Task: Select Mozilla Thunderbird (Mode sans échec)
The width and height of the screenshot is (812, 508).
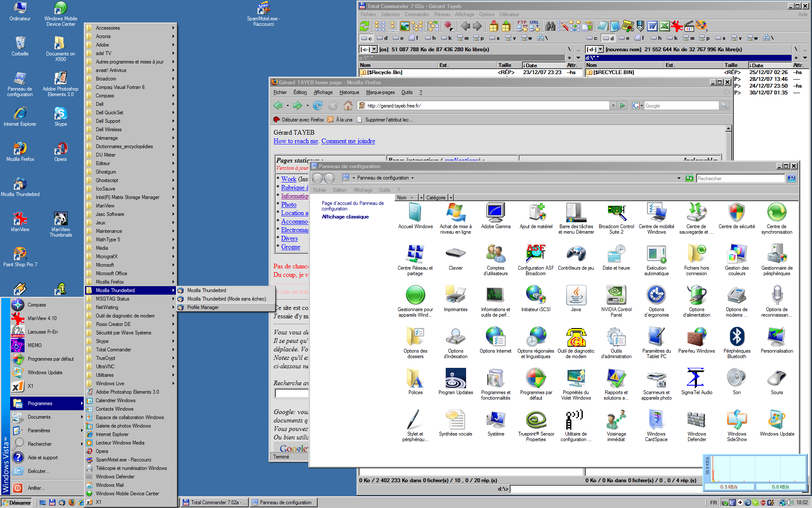Action: (x=226, y=299)
